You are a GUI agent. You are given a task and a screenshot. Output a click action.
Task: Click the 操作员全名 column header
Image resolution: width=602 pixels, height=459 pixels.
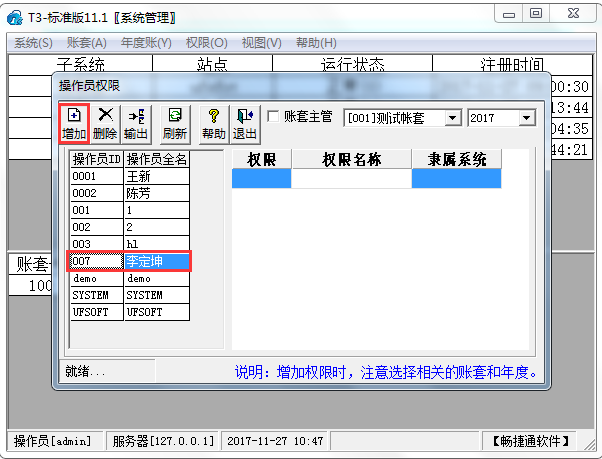(157, 159)
